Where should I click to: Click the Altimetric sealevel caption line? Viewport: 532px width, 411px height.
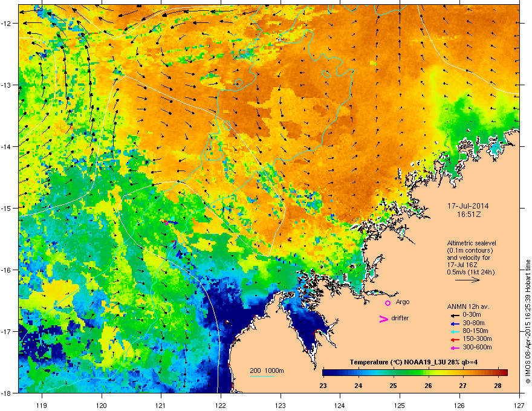472,243
